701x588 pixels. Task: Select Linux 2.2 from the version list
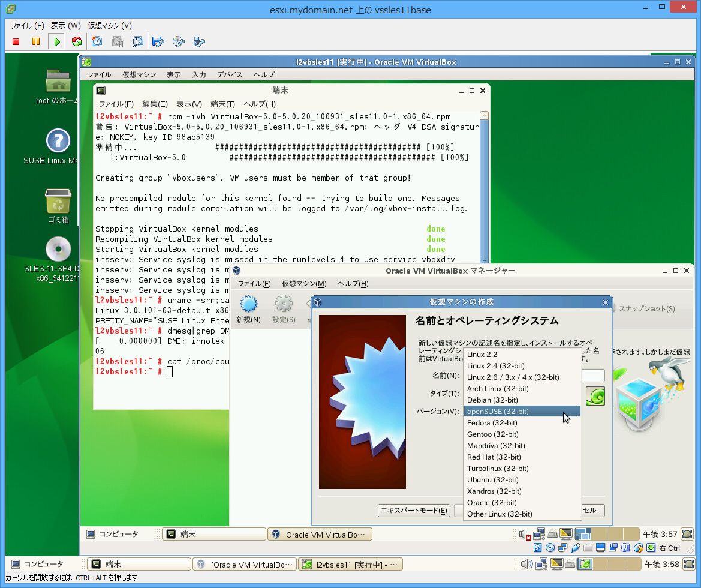tap(522, 355)
